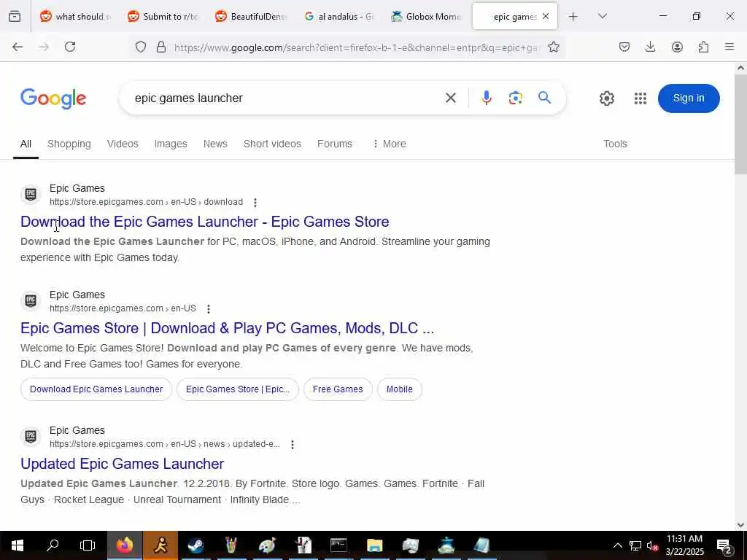This screenshot has width=747, height=560.
Task: Select the Forums results filter
Action: [x=334, y=144]
